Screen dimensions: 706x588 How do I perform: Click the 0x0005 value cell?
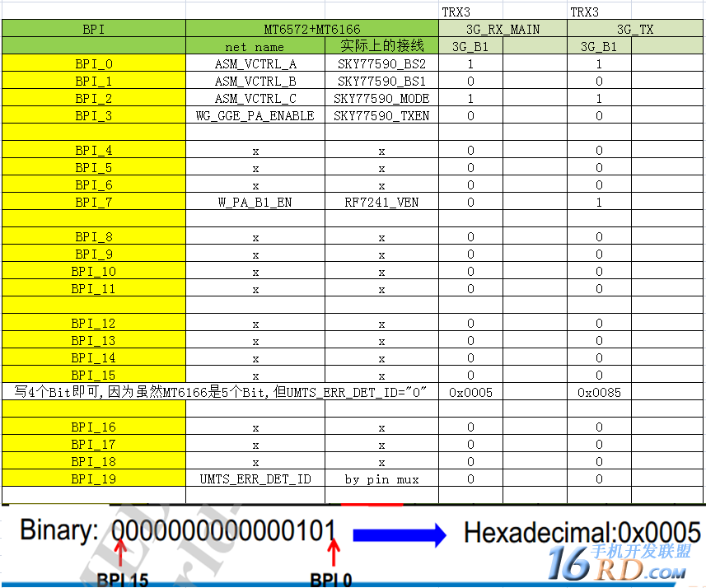coord(470,392)
